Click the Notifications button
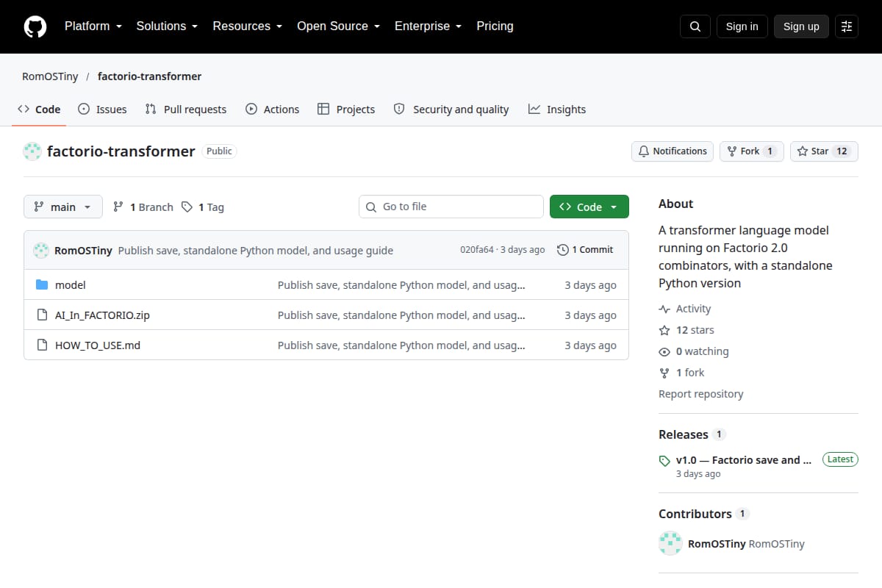The height and width of the screenshot is (588, 882). coord(673,151)
